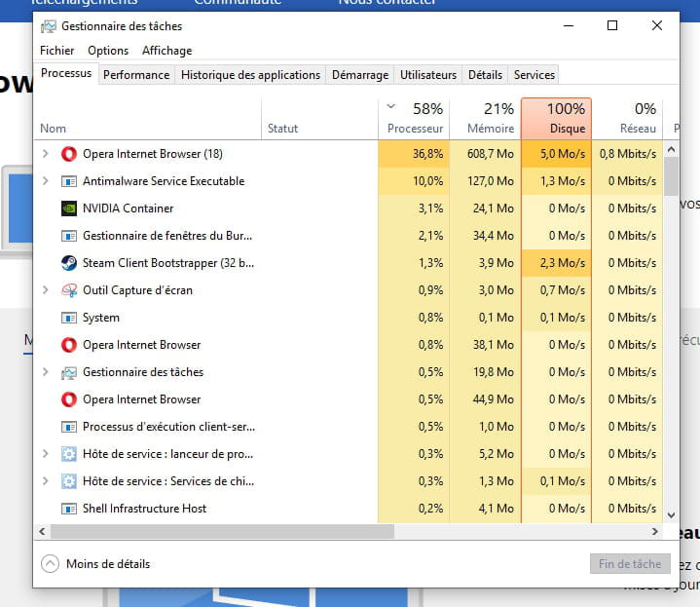Click the horizontal scrollbar thumb
The height and width of the screenshot is (607, 700).
[222, 532]
